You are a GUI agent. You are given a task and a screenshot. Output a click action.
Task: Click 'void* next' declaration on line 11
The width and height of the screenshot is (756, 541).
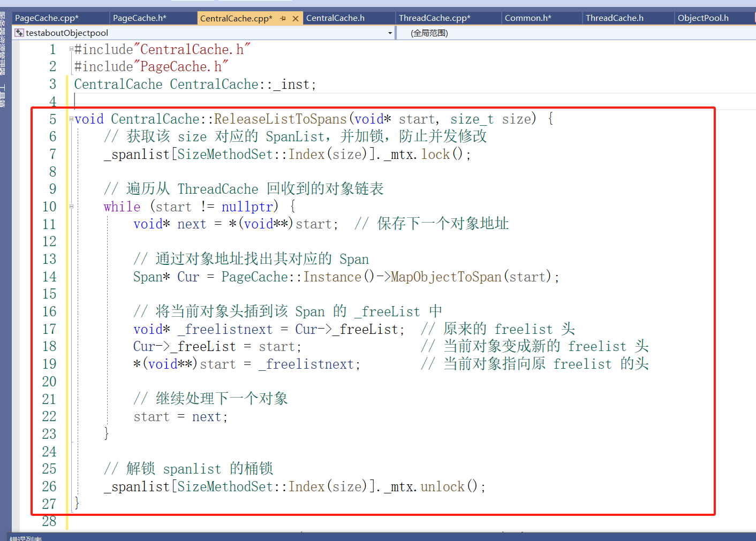[170, 224]
